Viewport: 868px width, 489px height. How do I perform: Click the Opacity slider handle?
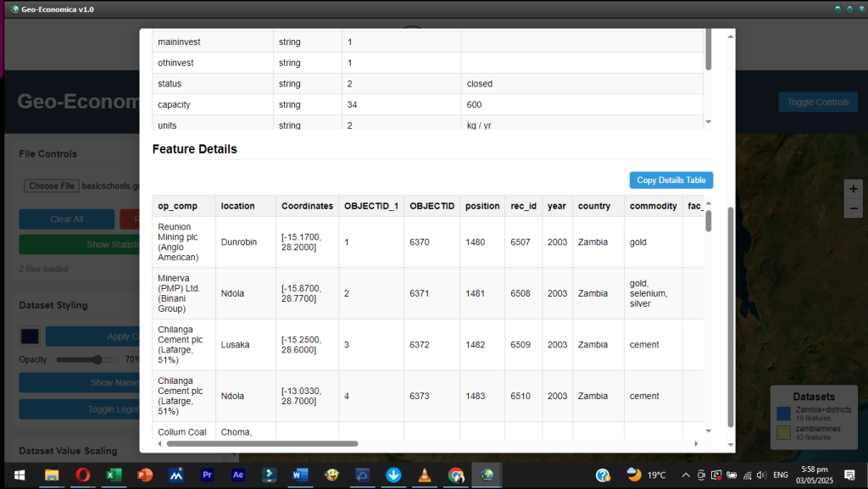click(x=99, y=359)
